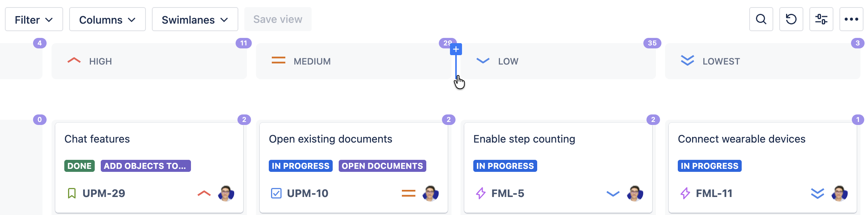868x215 pixels.
Task: Click the lightning epic icon on FML-11
Action: click(x=685, y=193)
